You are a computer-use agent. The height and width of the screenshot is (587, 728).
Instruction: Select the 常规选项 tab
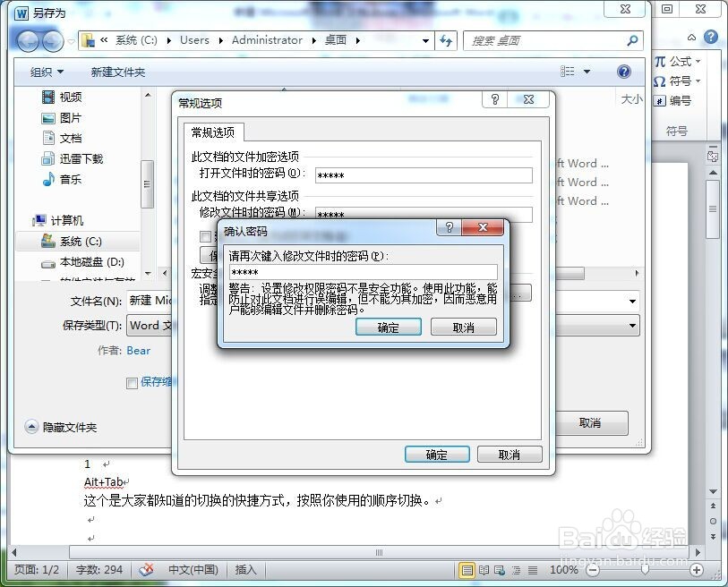click(x=213, y=132)
